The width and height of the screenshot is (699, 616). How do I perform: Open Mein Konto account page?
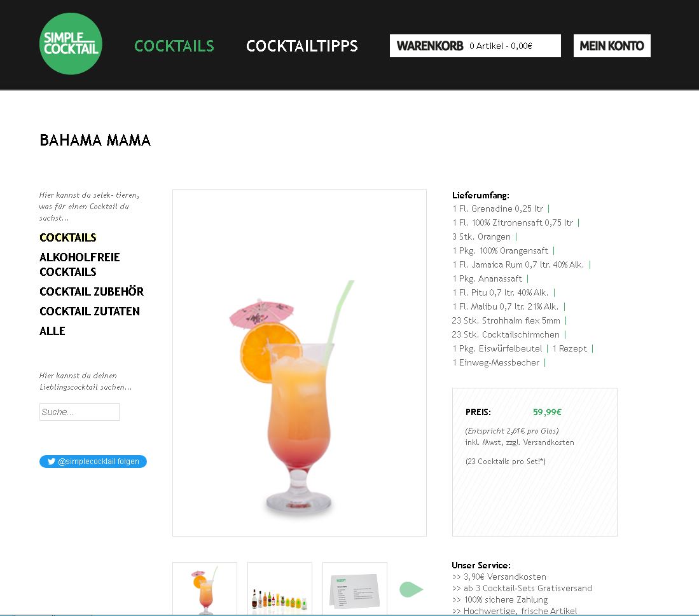pyautogui.click(x=612, y=46)
